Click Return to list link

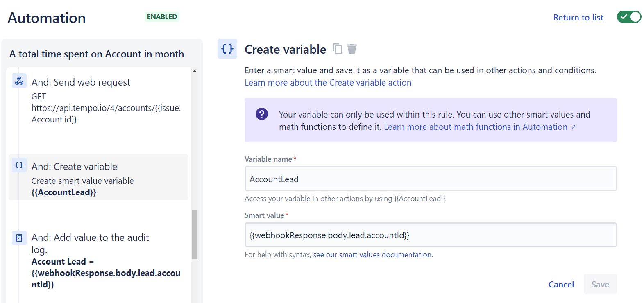tap(578, 18)
